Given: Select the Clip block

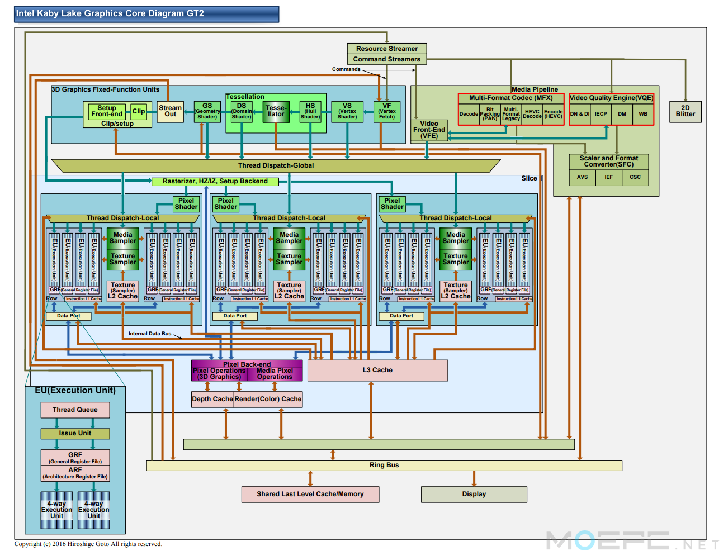Looking at the screenshot, I should tap(139, 111).
